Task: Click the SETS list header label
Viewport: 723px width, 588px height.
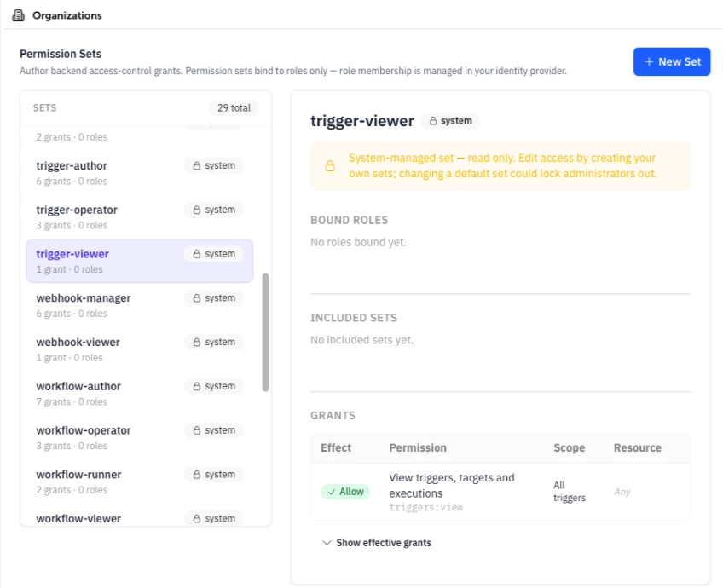Action: pyautogui.click(x=44, y=108)
